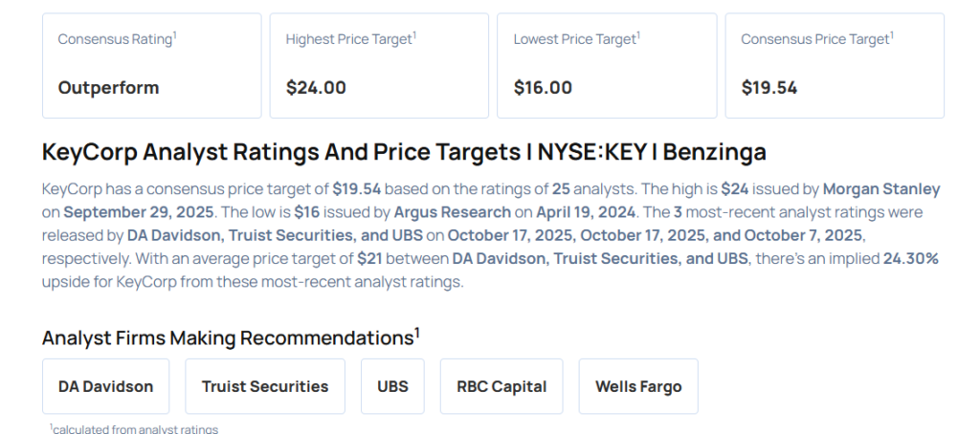Click the Consensus Price Target card
This screenshot has width=980, height=434.
(834, 65)
